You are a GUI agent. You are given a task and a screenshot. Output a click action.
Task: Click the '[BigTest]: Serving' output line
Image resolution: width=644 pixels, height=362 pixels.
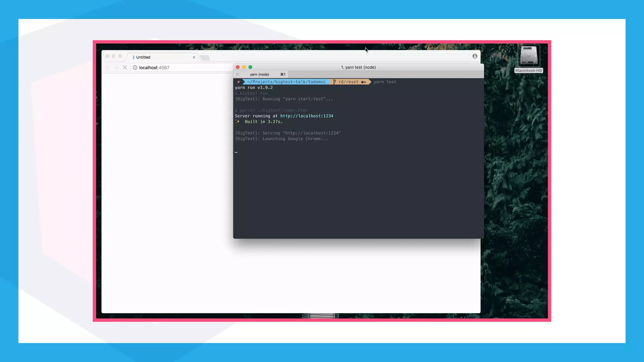(288, 133)
